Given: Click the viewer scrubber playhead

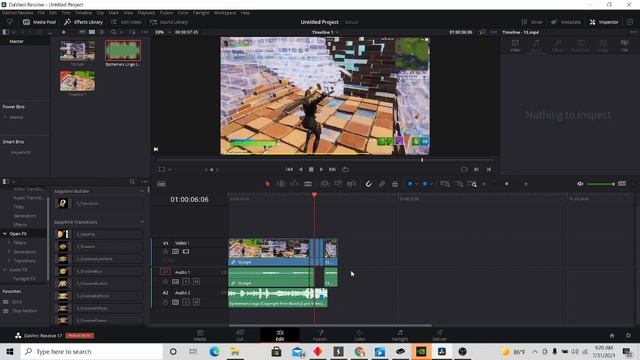Looking at the screenshot, I should tap(422, 160).
